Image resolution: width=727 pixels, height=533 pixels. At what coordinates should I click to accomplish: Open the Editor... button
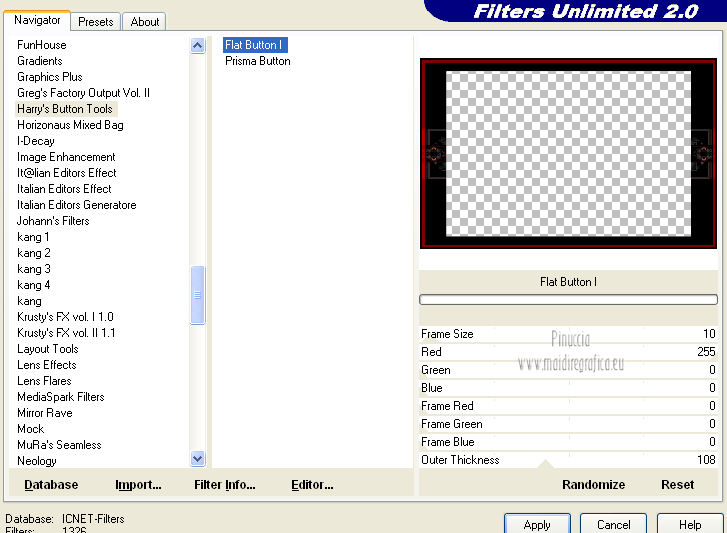pyautogui.click(x=312, y=485)
